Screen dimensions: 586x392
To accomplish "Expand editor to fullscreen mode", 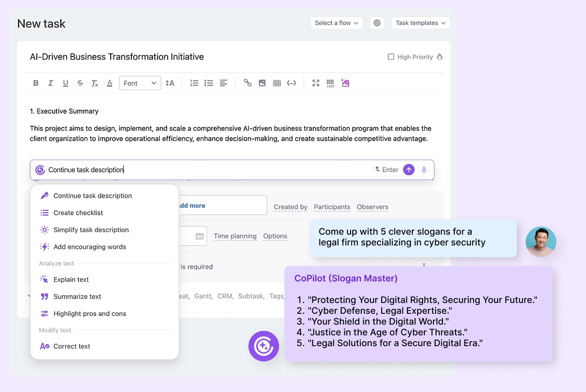I will pyautogui.click(x=316, y=83).
